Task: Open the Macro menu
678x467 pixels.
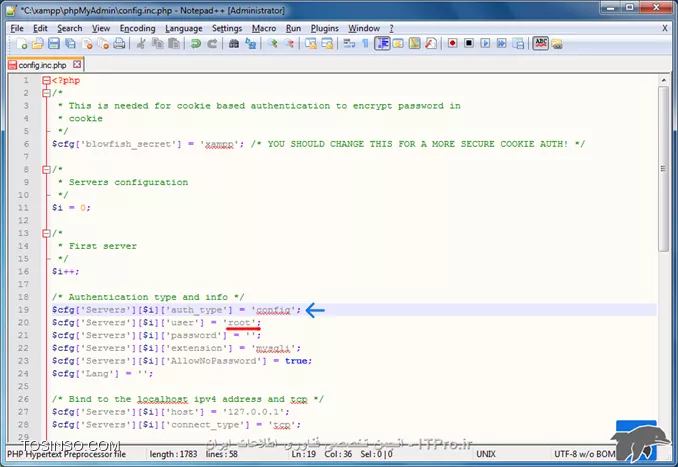Action: 264,29
